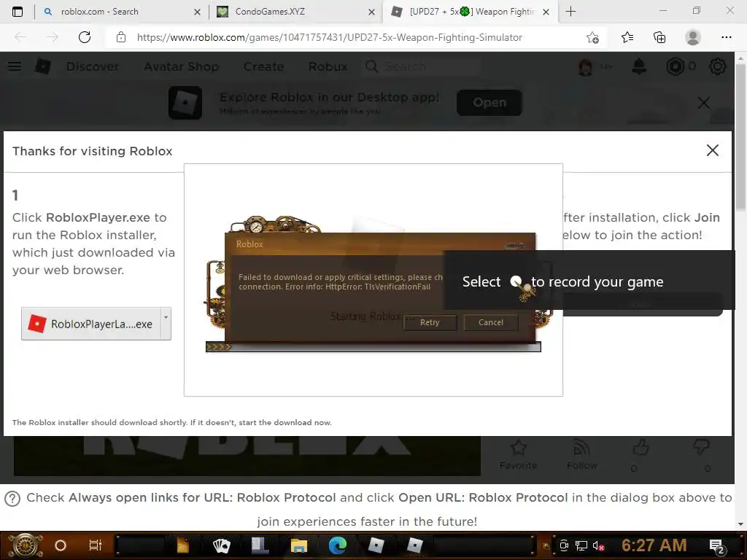Viewport: 747px width, 560px height.
Task: Open the steampunk Start button
Action: [25, 545]
